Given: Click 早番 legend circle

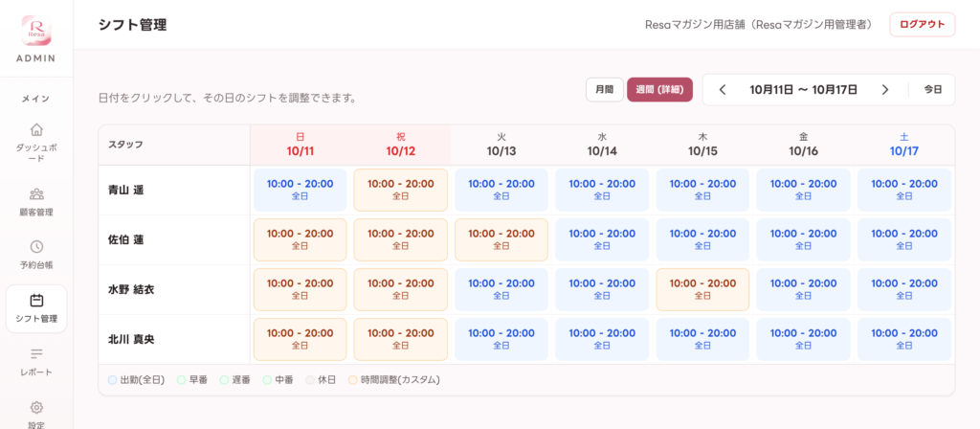Looking at the screenshot, I should click(x=181, y=379).
